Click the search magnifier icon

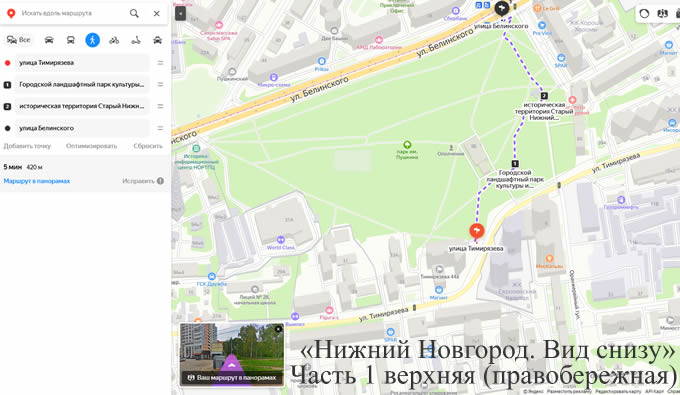pos(134,13)
